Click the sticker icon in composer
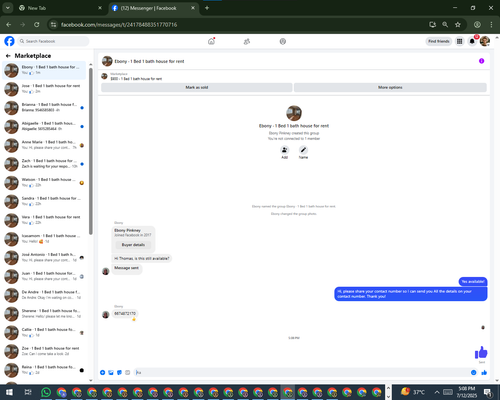Viewport: 500px width, 400px height. pos(119,372)
